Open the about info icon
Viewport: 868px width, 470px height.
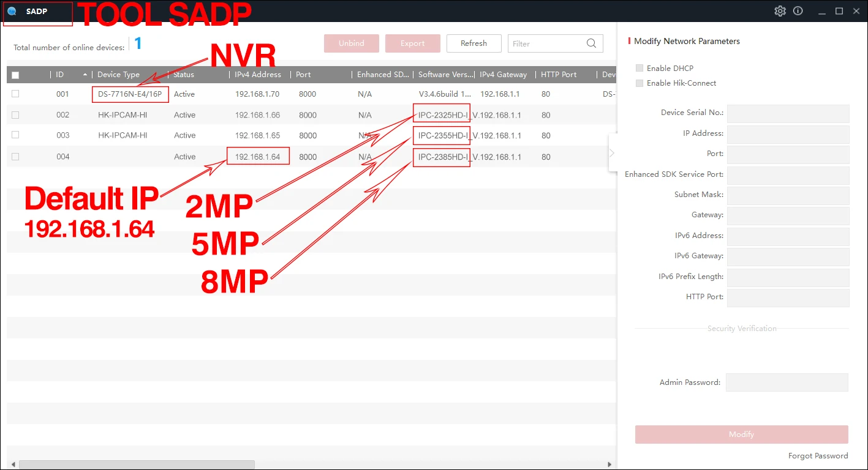pos(798,11)
